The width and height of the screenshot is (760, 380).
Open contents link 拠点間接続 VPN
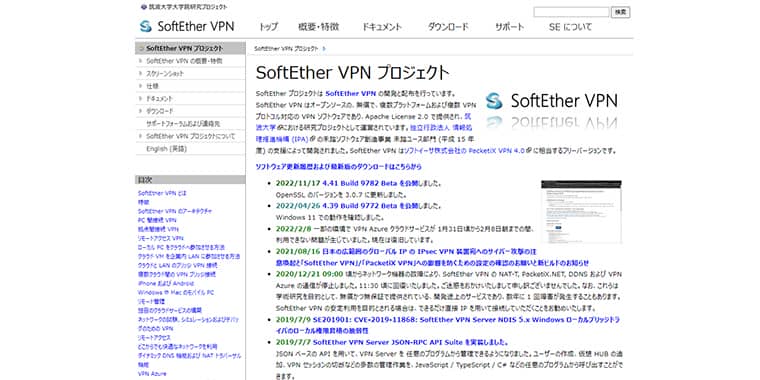click(x=158, y=229)
